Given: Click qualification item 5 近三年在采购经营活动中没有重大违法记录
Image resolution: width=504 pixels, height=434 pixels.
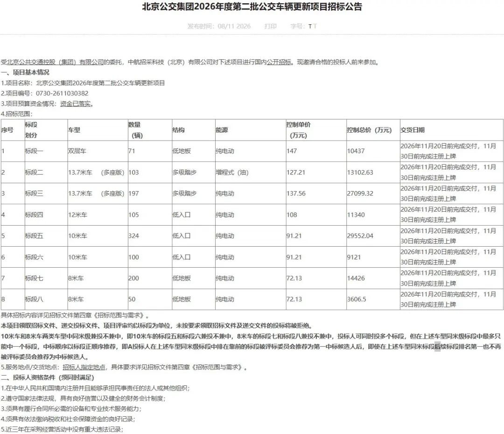Looking at the screenshot, I should click(x=62, y=429).
